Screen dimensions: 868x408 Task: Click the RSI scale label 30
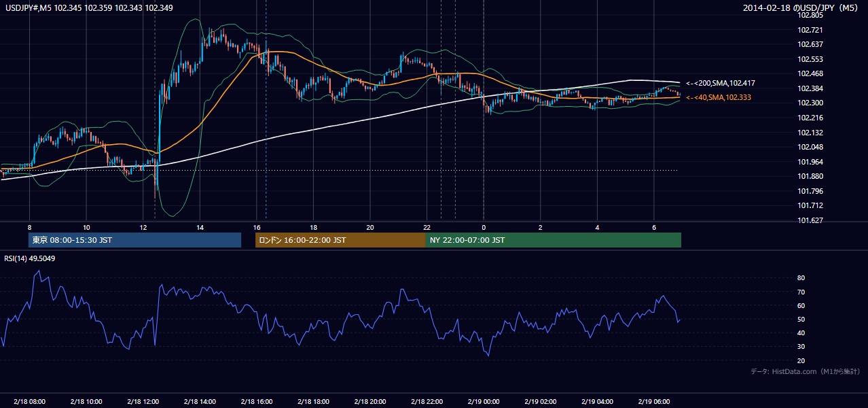click(801, 347)
